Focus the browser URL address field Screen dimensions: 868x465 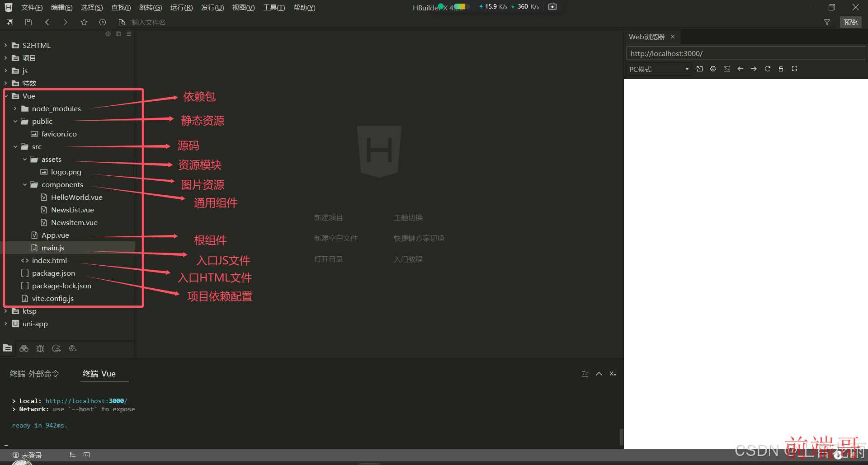tap(745, 53)
